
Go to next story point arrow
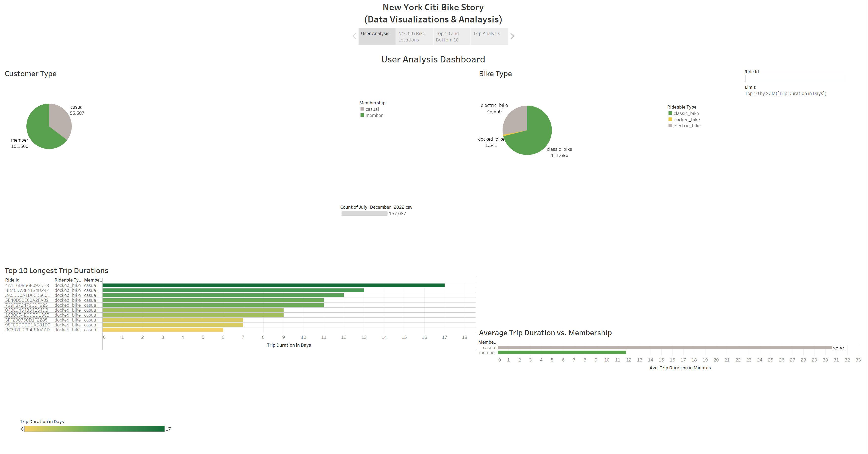point(512,36)
